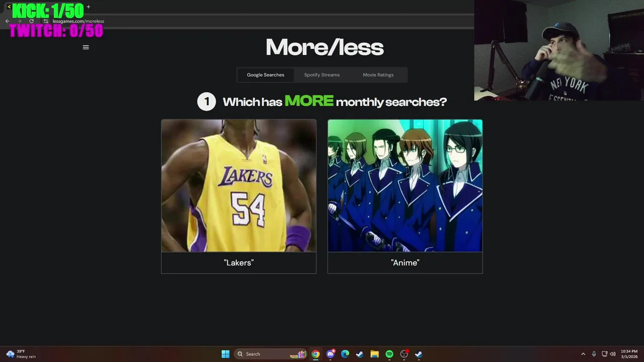644x362 pixels.
Task: Open the weather widget showing Heavy rain
Action: click(x=21, y=354)
